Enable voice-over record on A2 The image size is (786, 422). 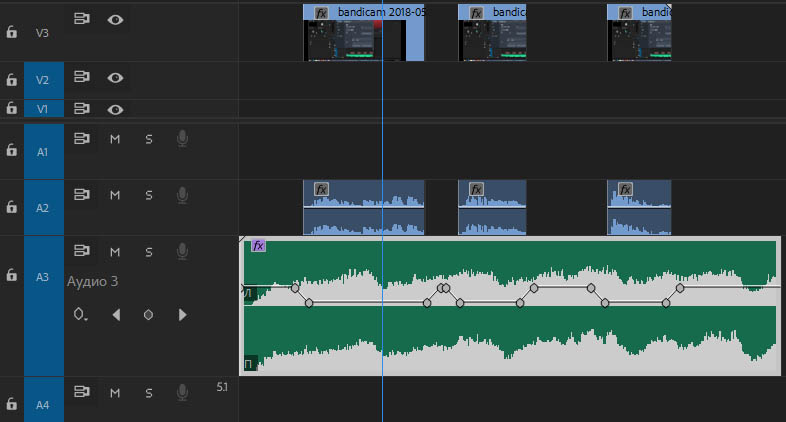[182, 195]
